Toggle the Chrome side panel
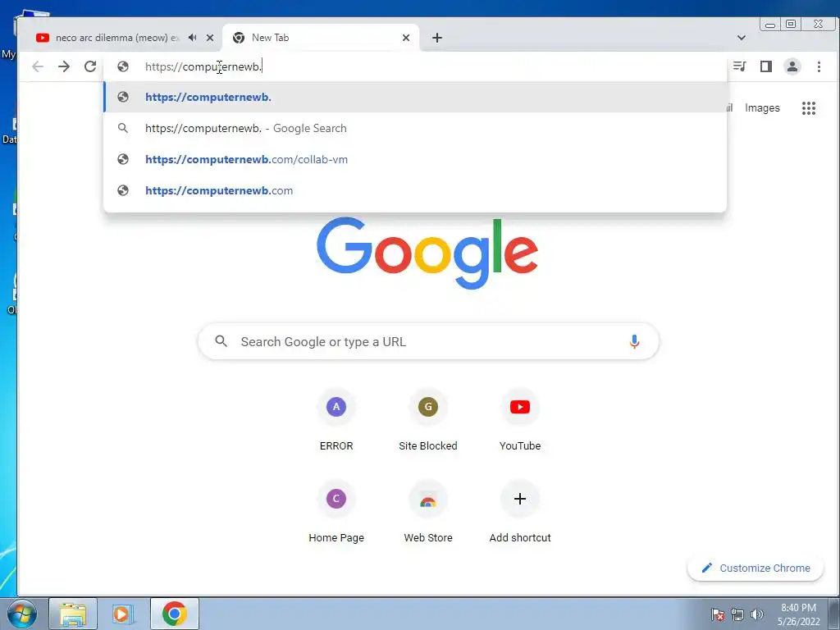 click(766, 66)
